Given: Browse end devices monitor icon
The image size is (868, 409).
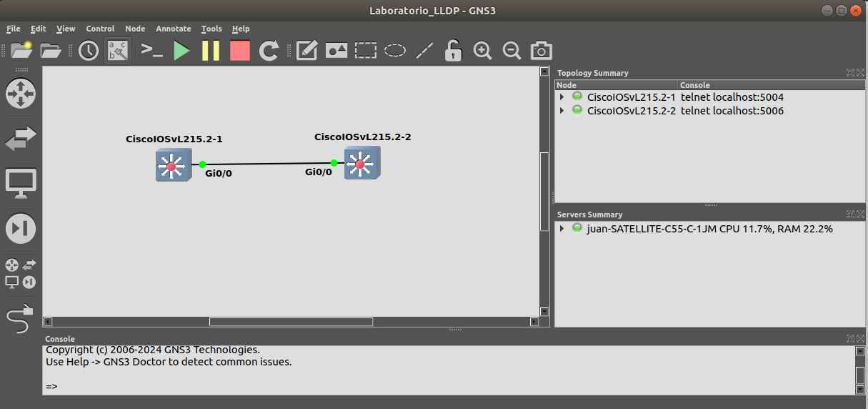Looking at the screenshot, I should (21, 184).
